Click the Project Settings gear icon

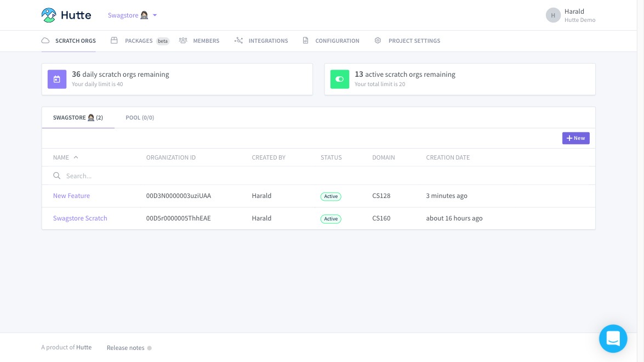(x=378, y=40)
